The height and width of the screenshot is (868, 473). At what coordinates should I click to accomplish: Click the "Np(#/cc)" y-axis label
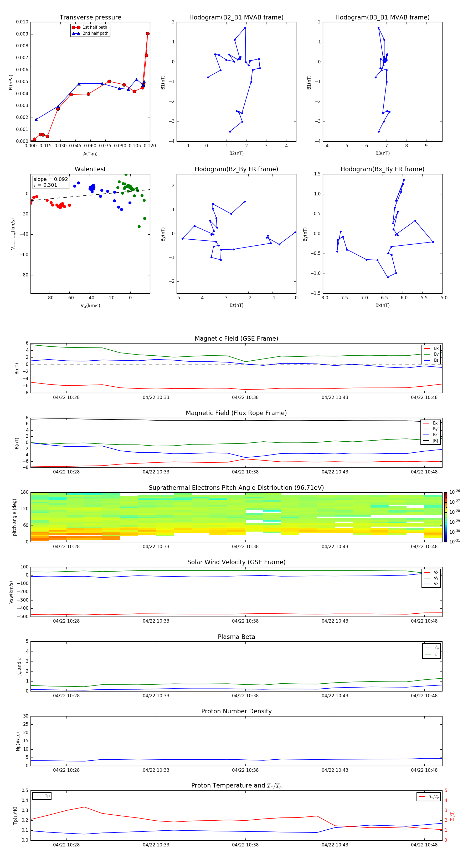point(18,741)
